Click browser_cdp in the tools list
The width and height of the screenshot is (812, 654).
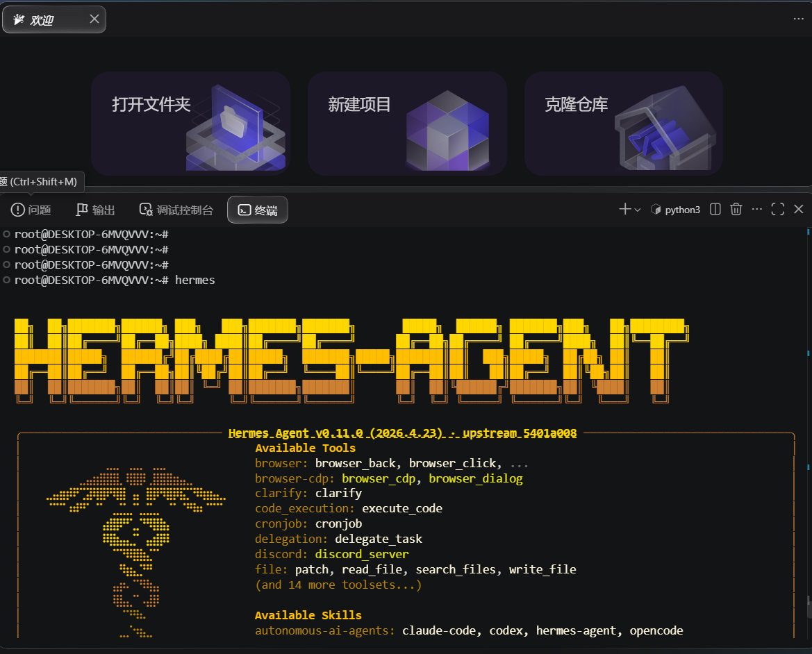pyautogui.click(x=379, y=478)
